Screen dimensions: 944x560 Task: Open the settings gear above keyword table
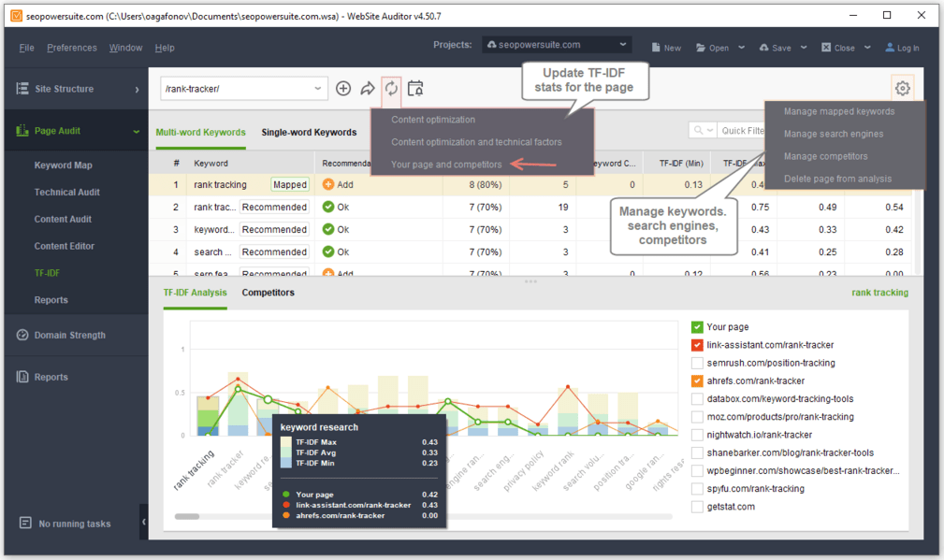coord(901,87)
